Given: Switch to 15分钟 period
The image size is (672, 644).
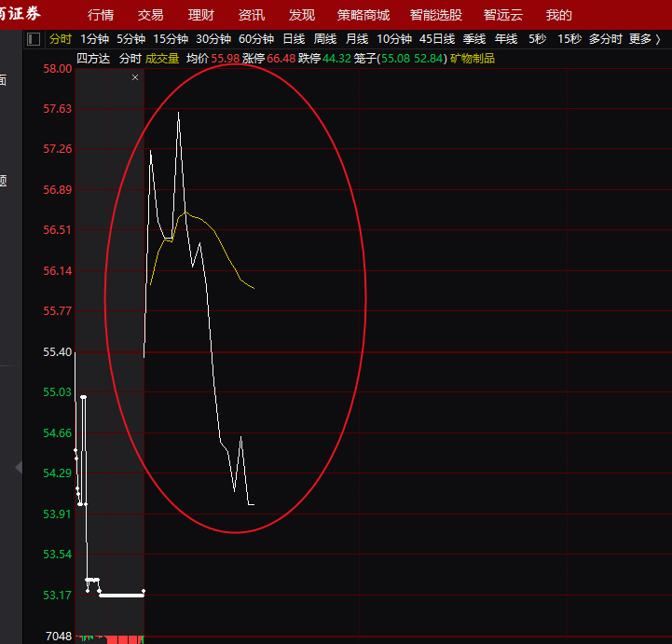Looking at the screenshot, I should coord(171,39).
